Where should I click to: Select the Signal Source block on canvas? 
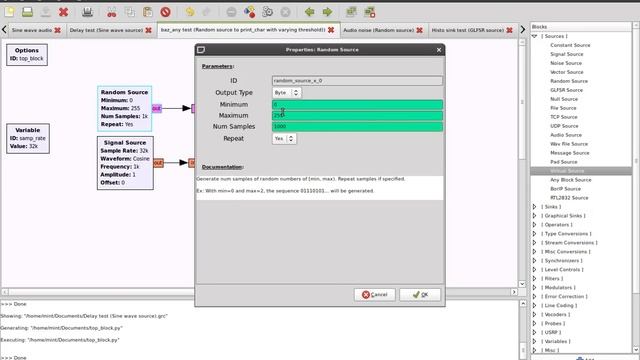(x=125, y=163)
